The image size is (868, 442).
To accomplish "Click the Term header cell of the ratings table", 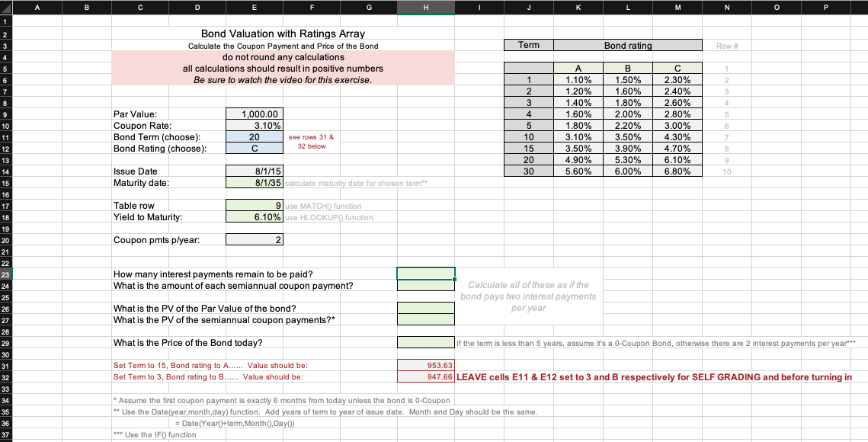I will pos(528,45).
